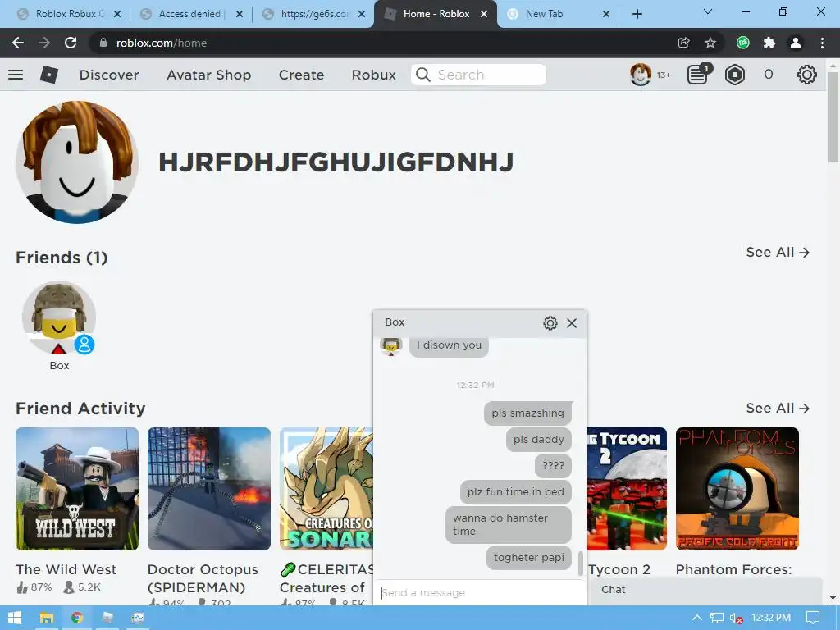Image resolution: width=840 pixels, height=630 pixels.
Task: Open the Windows Start menu
Action: tap(15, 618)
